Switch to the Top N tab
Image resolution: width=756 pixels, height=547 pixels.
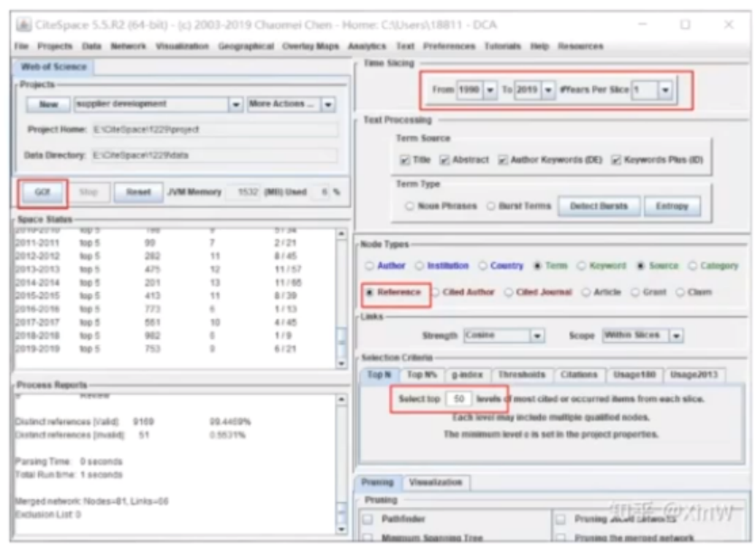(379, 375)
